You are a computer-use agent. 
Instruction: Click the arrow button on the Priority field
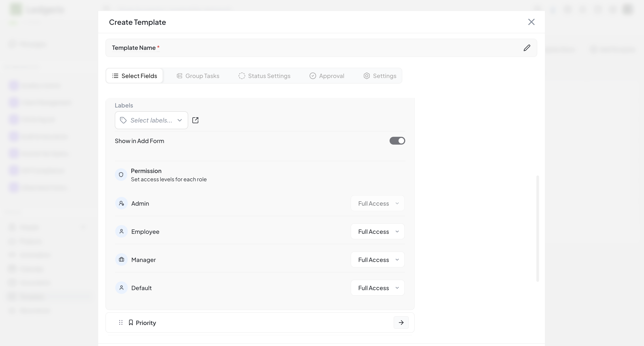(401, 322)
